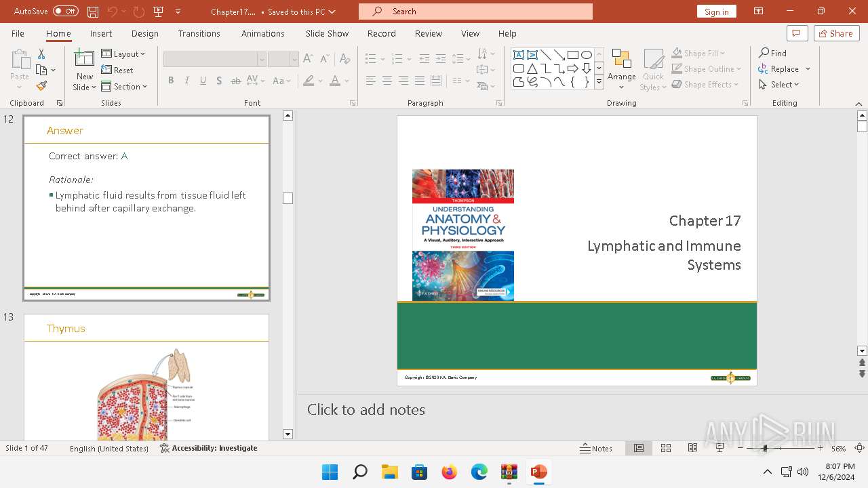Open the font name combo box
Viewport: 868px width, 488px height.
point(214,60)
